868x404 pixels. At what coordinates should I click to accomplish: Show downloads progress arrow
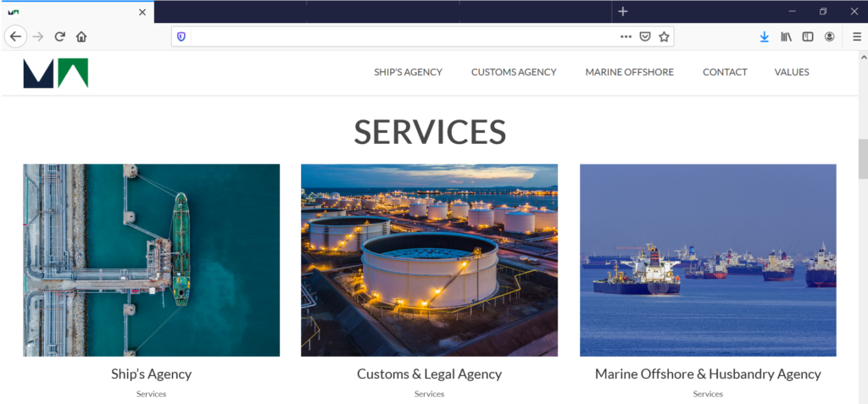click(765, 37)
